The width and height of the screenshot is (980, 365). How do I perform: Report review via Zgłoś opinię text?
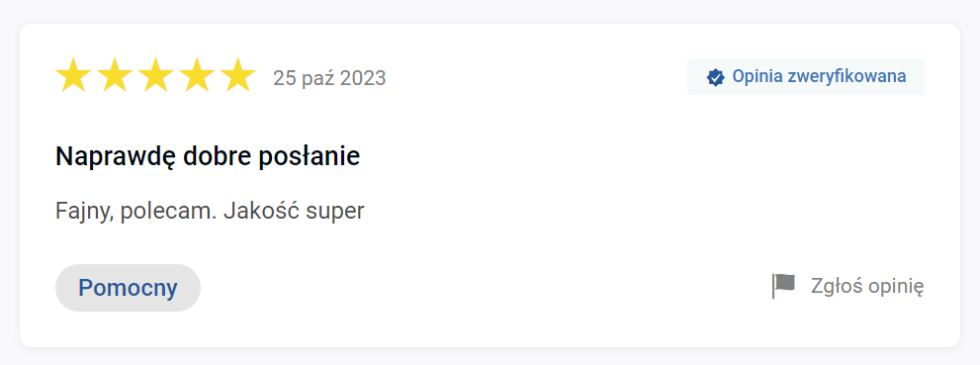pyautogui.click(x=867, y=286)
